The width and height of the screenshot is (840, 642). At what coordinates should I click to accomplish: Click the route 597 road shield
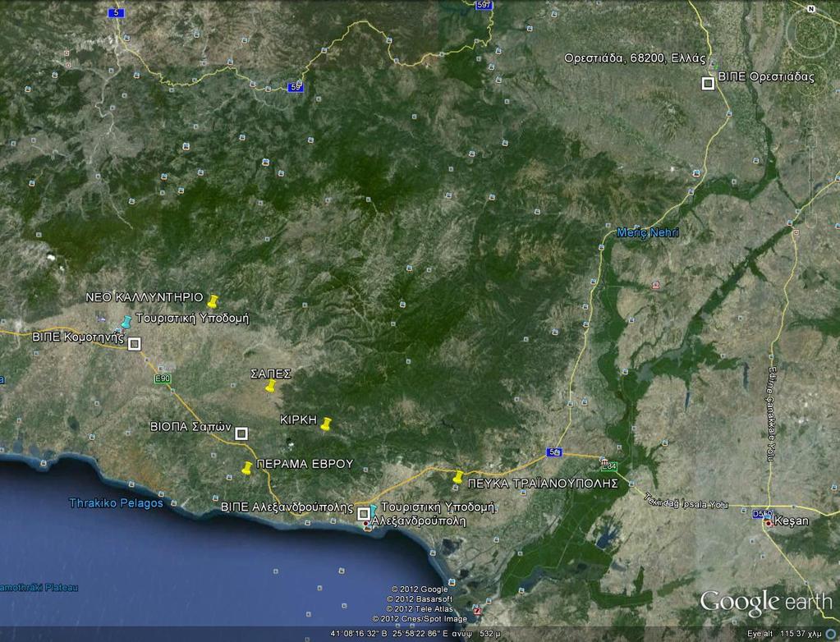pos(484,5)
